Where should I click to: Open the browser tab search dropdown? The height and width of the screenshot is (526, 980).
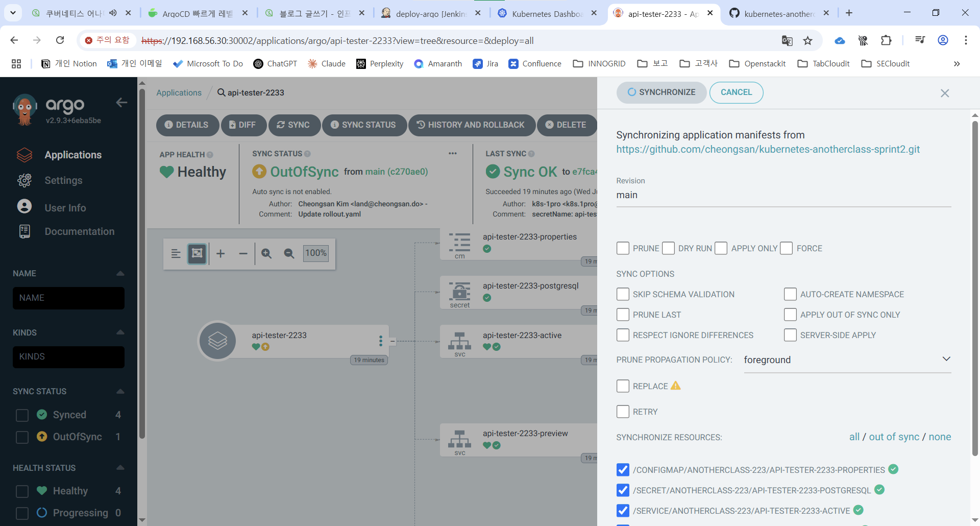13,13
